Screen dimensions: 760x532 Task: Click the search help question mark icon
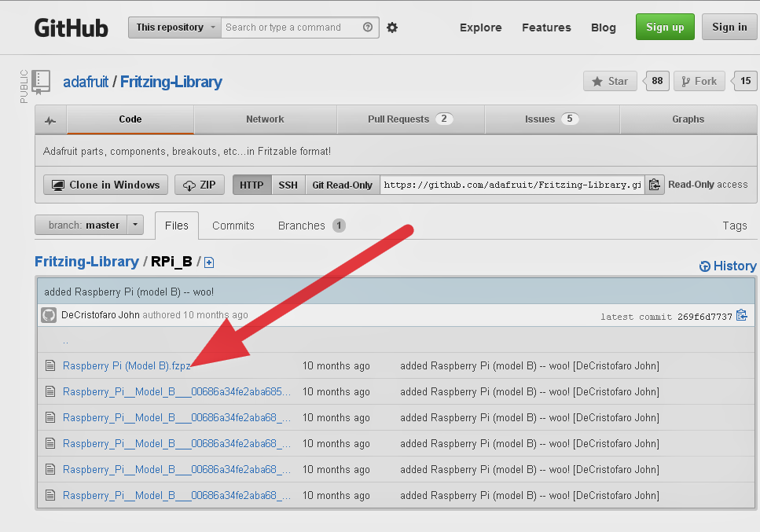(368, 28)
